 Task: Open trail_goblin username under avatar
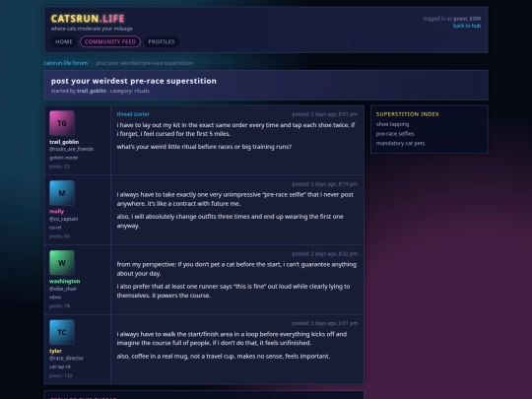(x=64, y=142)
